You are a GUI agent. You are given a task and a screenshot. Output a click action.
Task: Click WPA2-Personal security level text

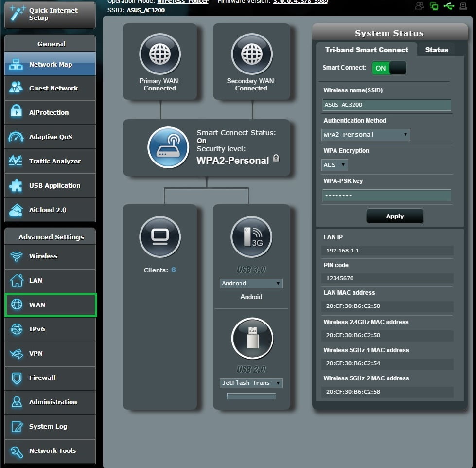[x=232, y=161]
